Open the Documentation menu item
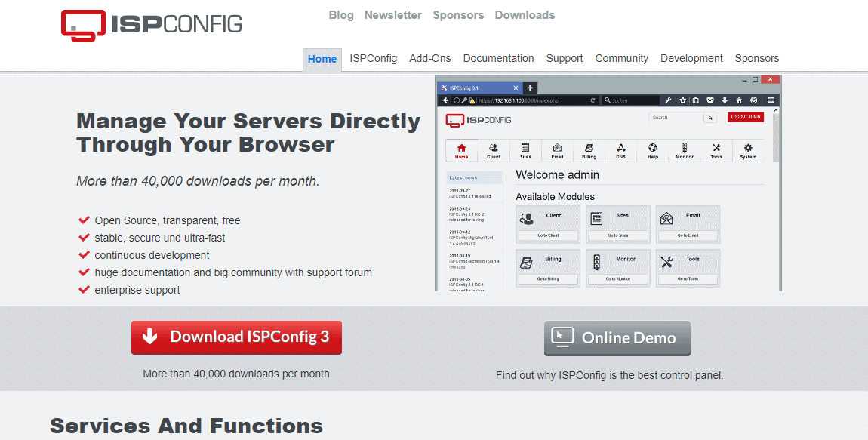Image resolution: width=868 pixels, height=440 pixels. pyautogui.click(x=499, y=58)
